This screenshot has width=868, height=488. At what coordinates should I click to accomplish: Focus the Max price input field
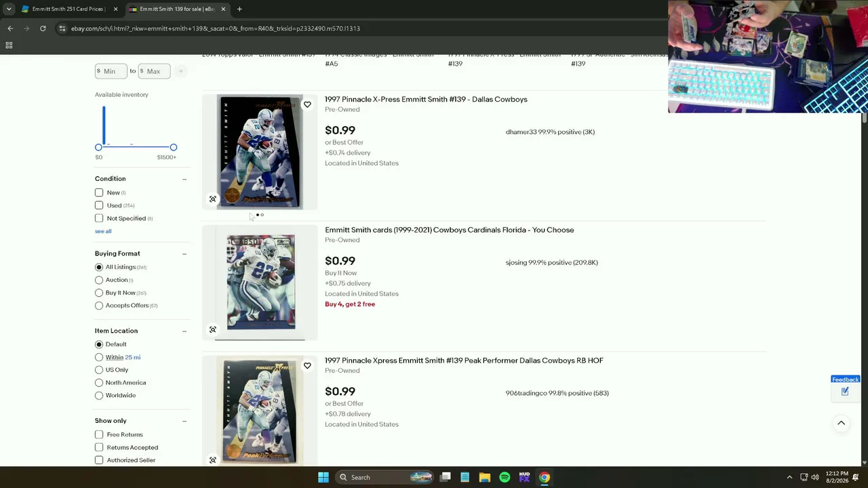[155, 71]
